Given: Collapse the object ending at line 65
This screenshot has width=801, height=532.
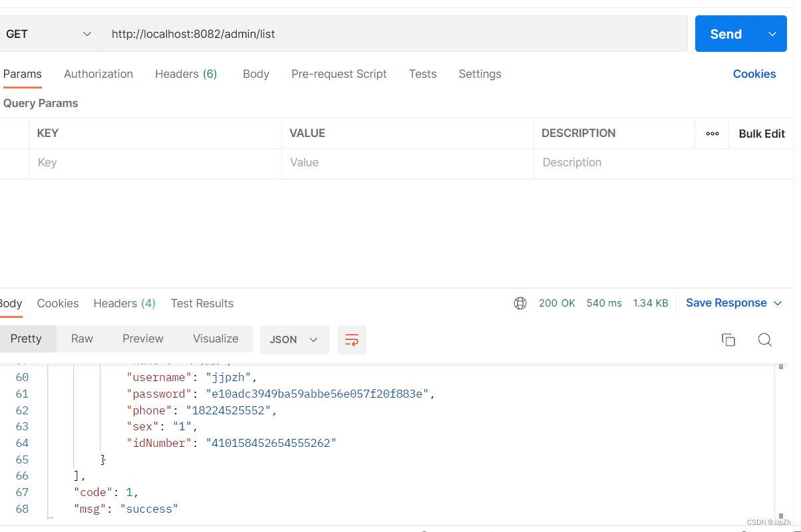Looking at the screenshot, I should click(103, 460).
